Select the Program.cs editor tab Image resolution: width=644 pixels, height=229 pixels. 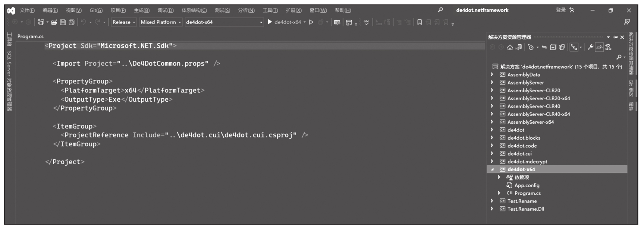(x=31, y=36)
